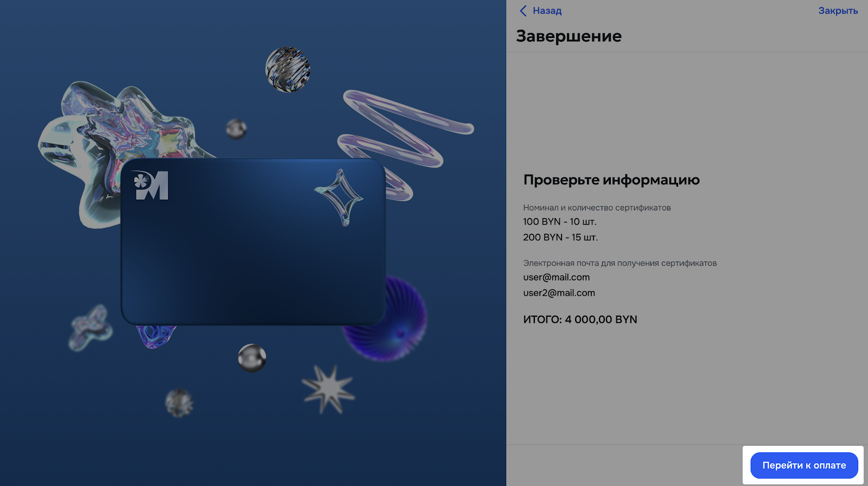This screenshot has width=868, height=486.
Task: Click the user@mail.com address
Action: point(557,277)
